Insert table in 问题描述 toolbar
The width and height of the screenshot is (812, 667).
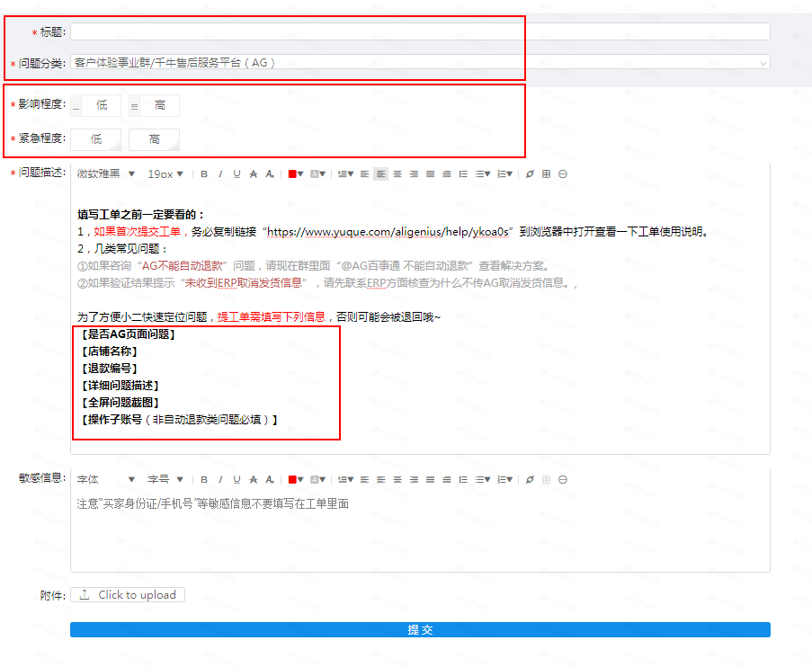pyautogui.click(x=547, y=174)
